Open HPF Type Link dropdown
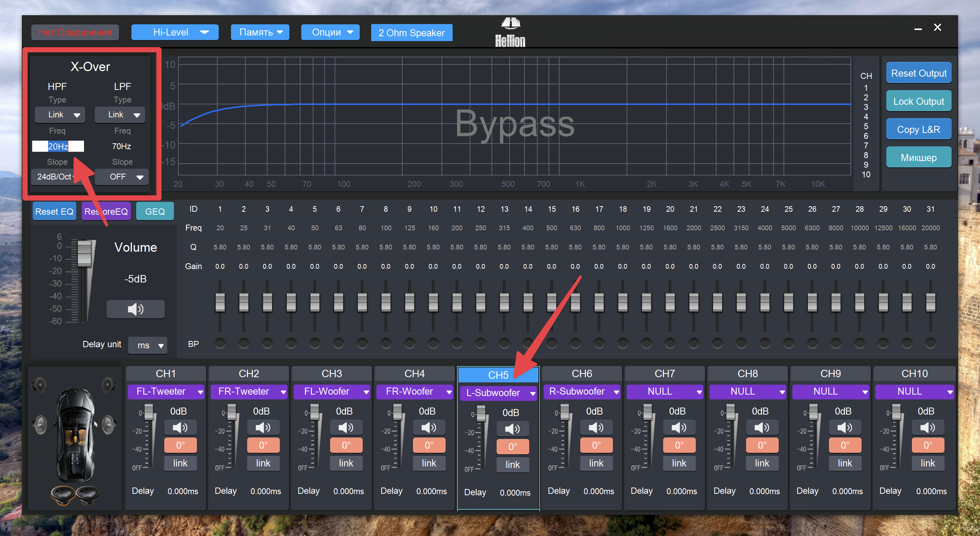This screenshot has height=536, width=980. click(x=60, y=115)
